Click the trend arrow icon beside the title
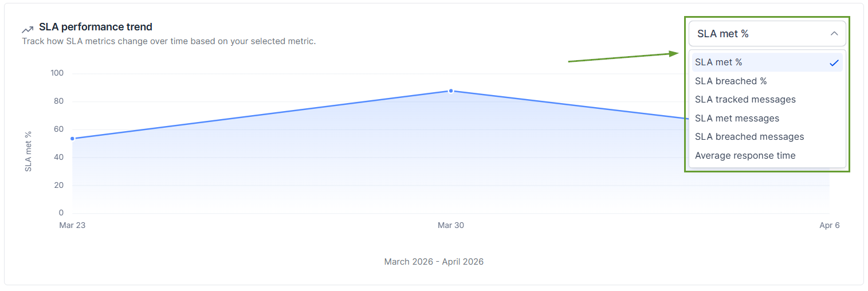The height and width of the screenshot is (291, 868). [28, 29]
